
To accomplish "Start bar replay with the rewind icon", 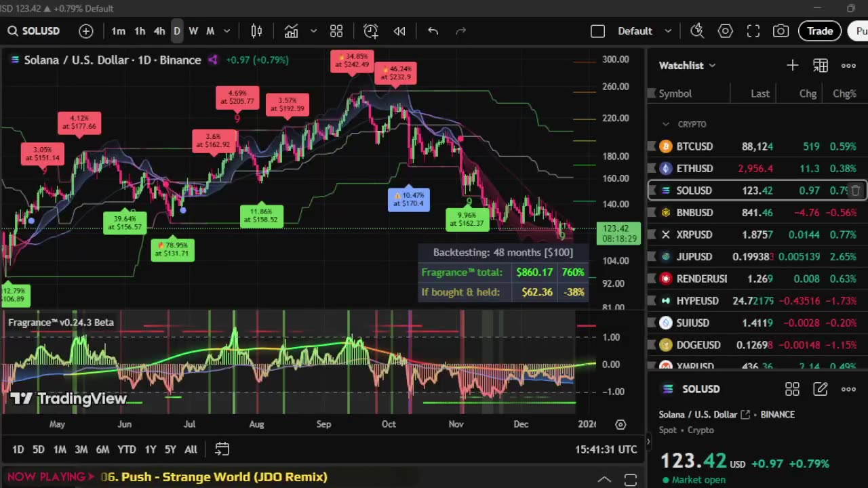I will (x=399, y=31).
